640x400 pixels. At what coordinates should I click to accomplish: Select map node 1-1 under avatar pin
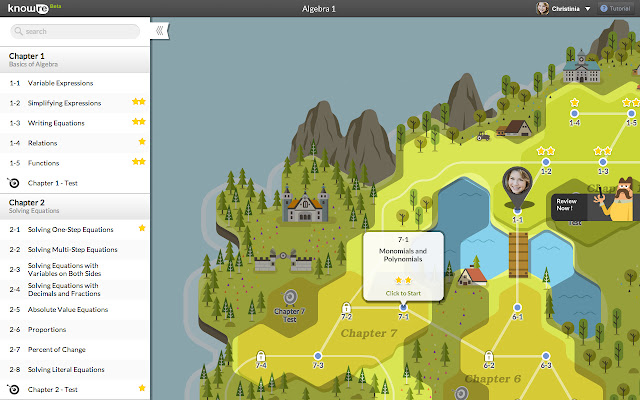pyautogui.click(x=518, y=211)
